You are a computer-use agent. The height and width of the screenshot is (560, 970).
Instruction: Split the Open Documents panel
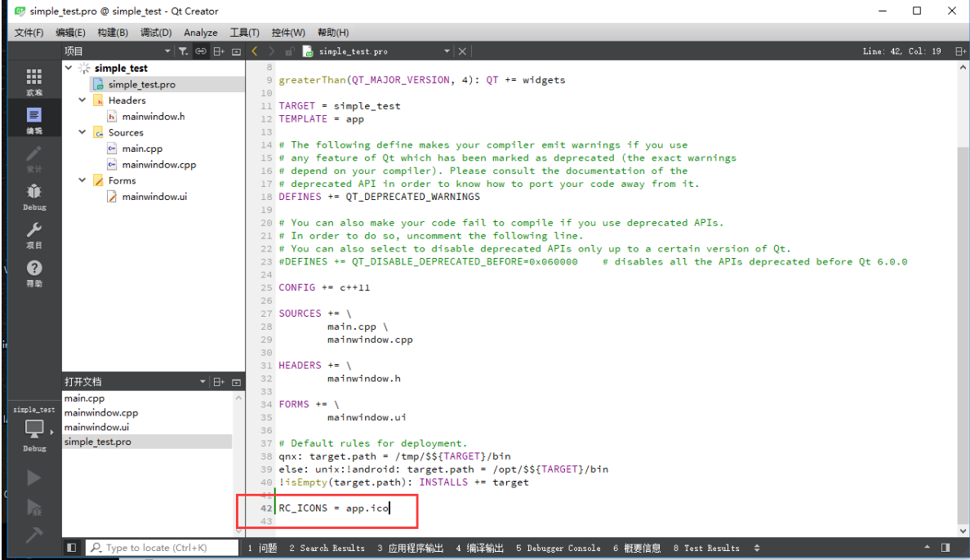218,382
